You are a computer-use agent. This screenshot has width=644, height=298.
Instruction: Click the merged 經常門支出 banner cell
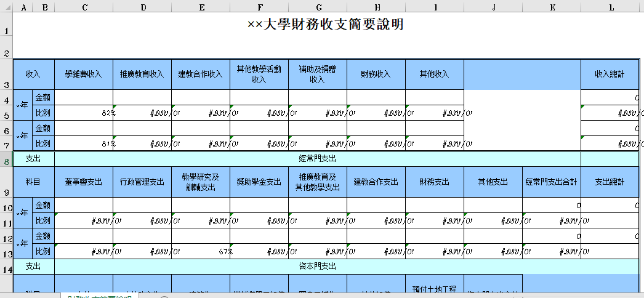(317, 159)
